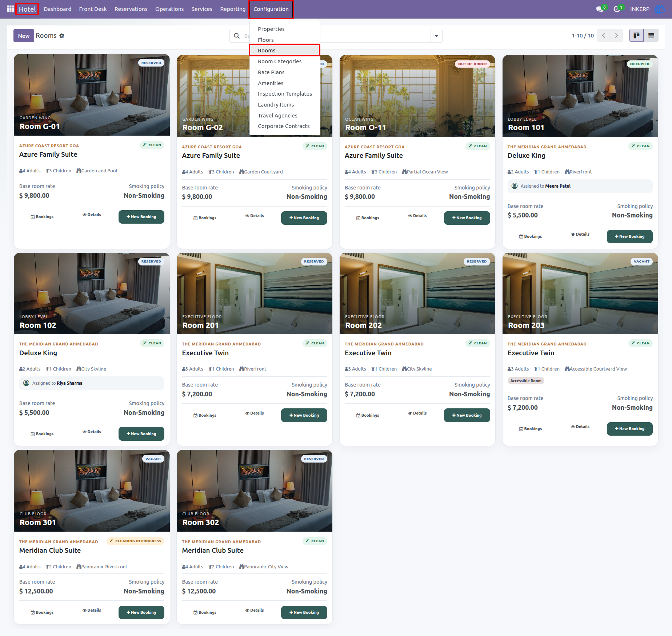Select Inspection Templates menu entry
Screen dimensions: 672x636
[x=285, y=94]
